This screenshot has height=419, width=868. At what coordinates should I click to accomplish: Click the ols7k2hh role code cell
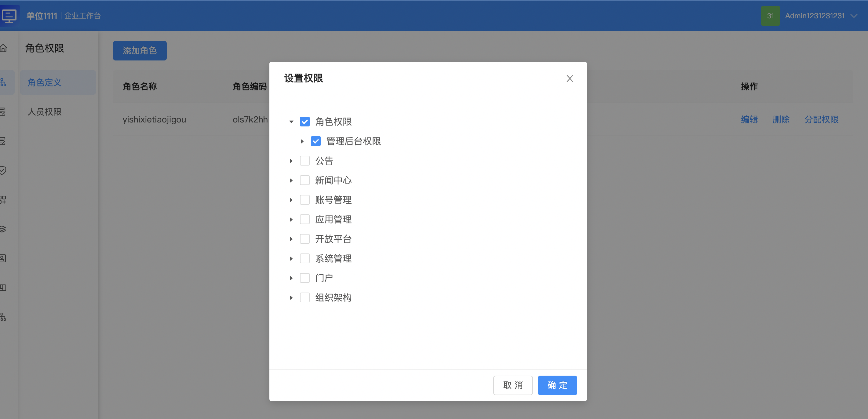[x=250, y=120]
